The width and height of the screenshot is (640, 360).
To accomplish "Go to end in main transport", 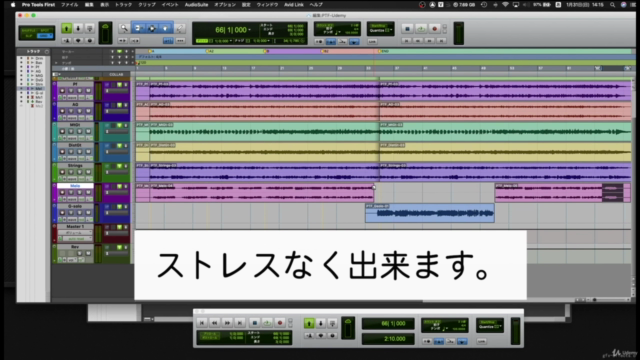I will [x=441, y=41].
